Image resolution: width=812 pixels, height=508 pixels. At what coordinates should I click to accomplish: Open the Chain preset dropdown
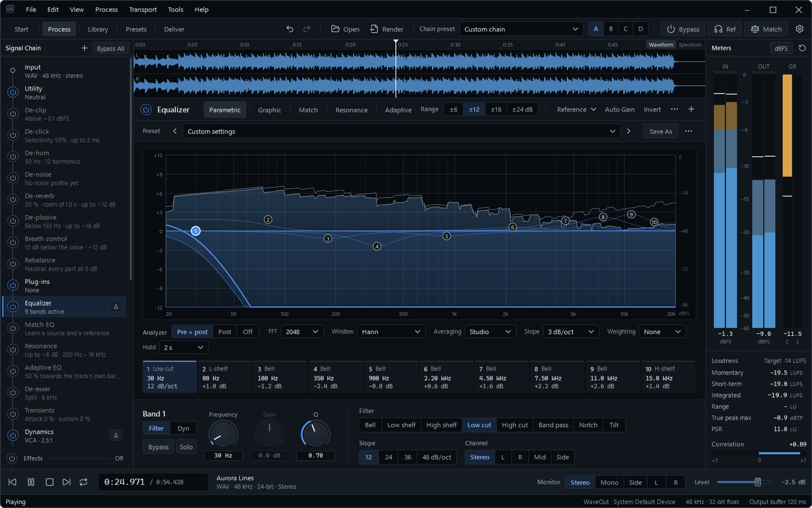pyautogui.click(x=521, y=29)
